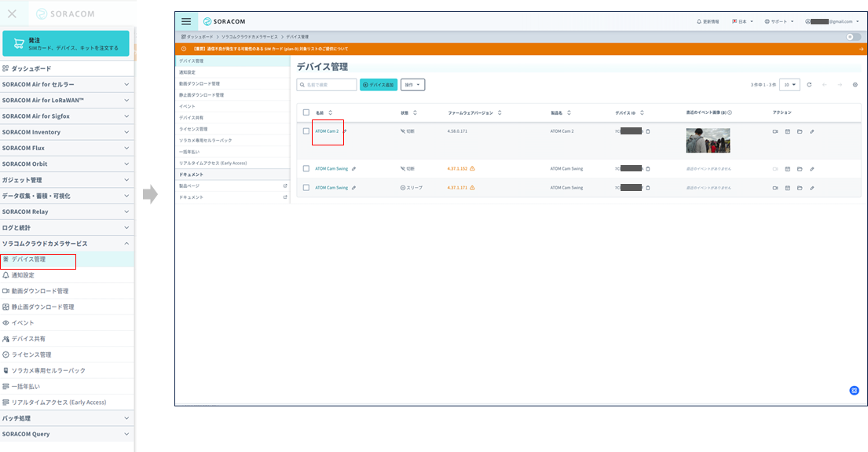868x452 pixels.
Task: Select ダッシュボード in expanded navigation menu
Action: [67, 68]
